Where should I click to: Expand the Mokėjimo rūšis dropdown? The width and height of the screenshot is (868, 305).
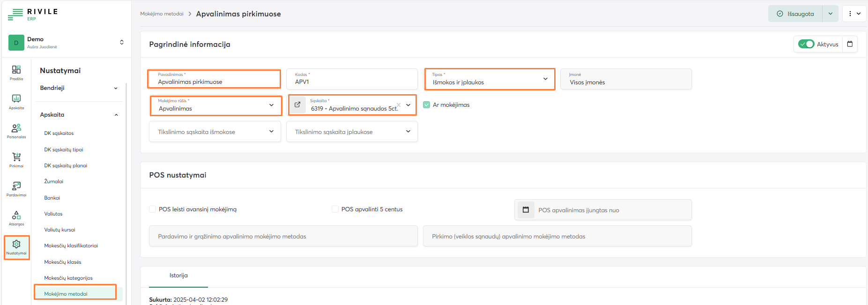pyautogui.click(x=215, y=105)
